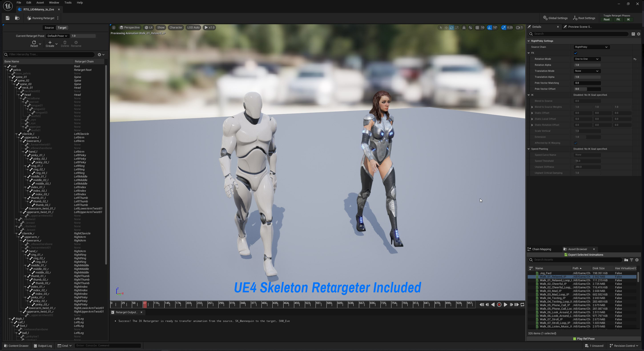Open the Rotation Mode dropdown
The width and height of the screenshot is (644, 351).
pos(587,59)
